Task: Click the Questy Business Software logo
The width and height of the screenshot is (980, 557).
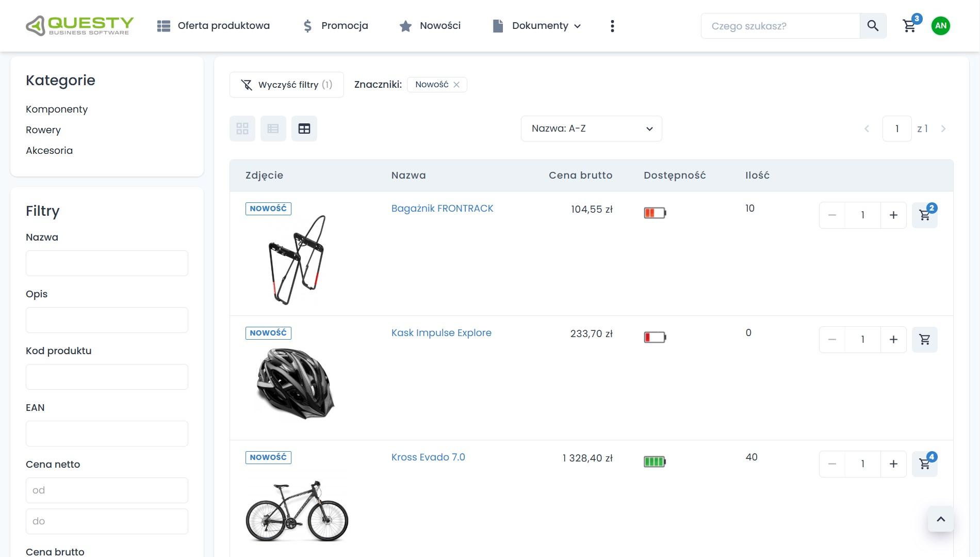Action: click(79, 26)
